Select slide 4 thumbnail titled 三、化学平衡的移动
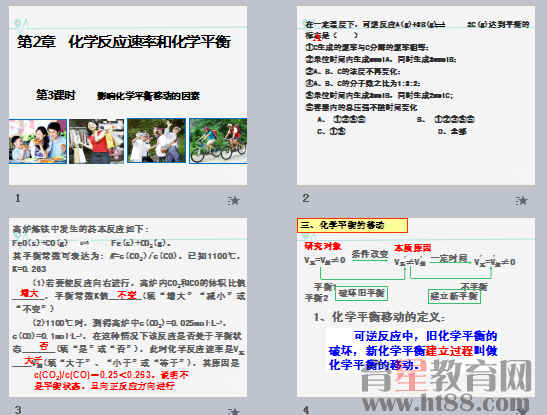 point(416,307)
